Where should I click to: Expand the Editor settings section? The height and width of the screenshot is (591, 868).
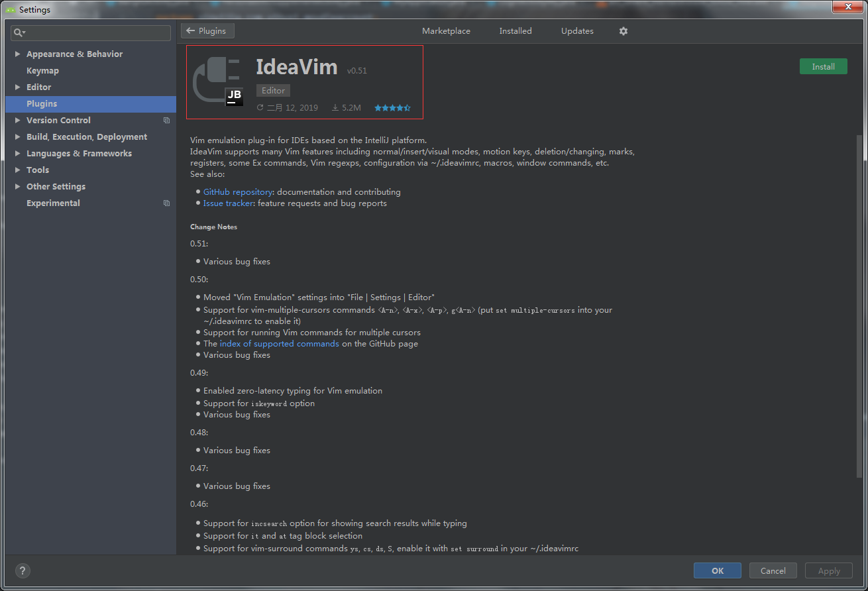[x=16, y=87]
